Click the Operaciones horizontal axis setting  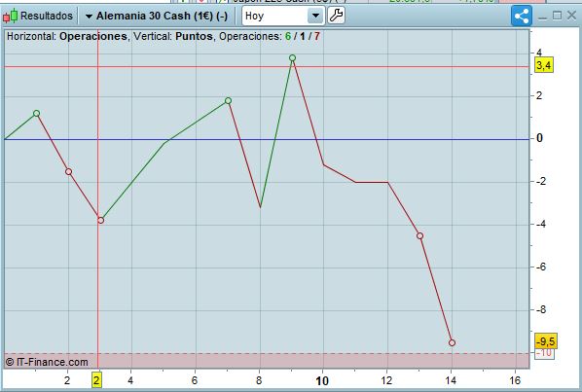[x=93, y=36]
